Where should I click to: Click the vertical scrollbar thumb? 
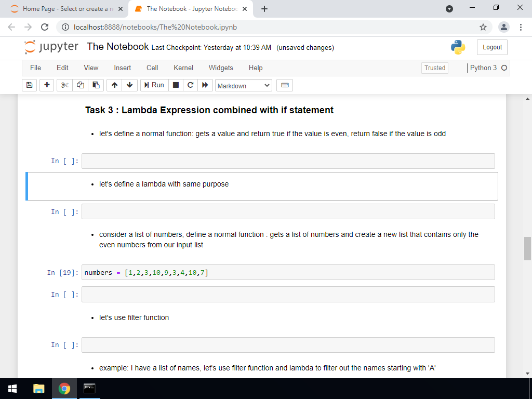pyautogui.click(x=527, y=249)
